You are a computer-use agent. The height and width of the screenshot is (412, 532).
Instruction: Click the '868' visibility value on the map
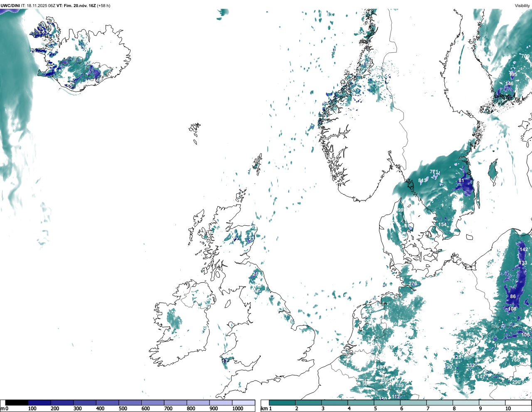point(470,334)
